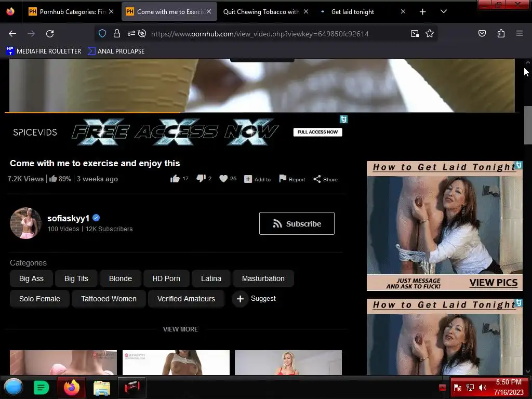Click the FULL ACCESS NOW banner button

(x=317, y=132)
